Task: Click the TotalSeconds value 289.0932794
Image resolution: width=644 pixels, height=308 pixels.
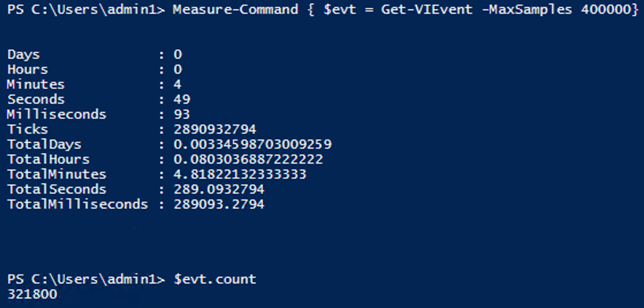Action: tap(219, 190)
